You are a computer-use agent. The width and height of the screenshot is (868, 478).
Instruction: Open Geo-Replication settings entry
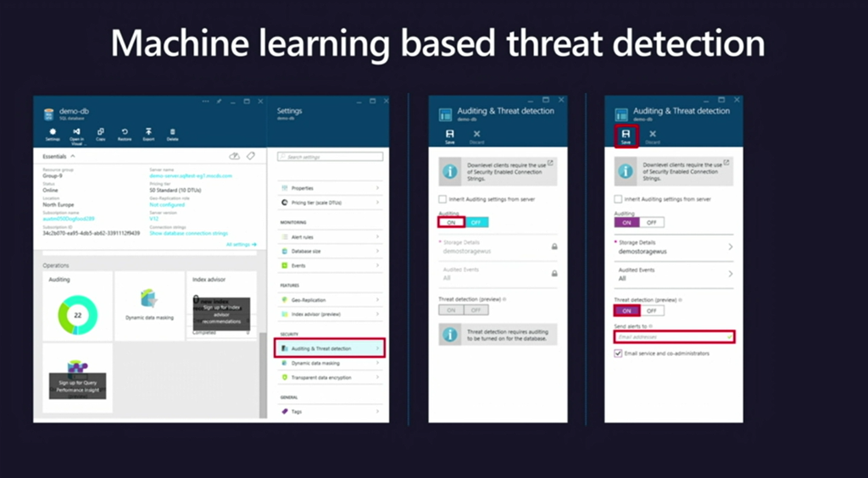click(x=331, y=300)
